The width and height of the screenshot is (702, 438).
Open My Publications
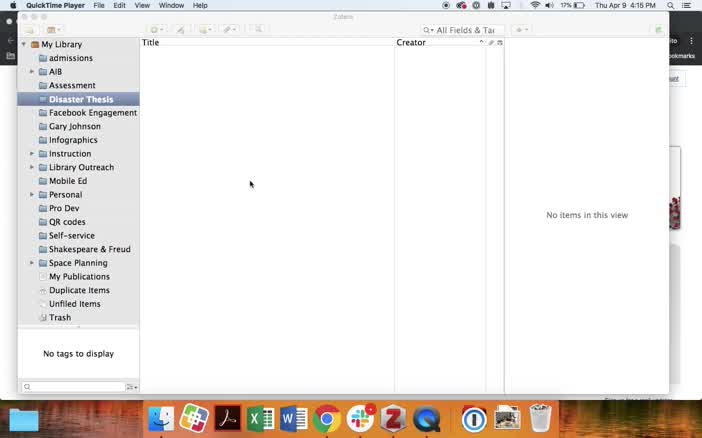(x=79, y=277)
